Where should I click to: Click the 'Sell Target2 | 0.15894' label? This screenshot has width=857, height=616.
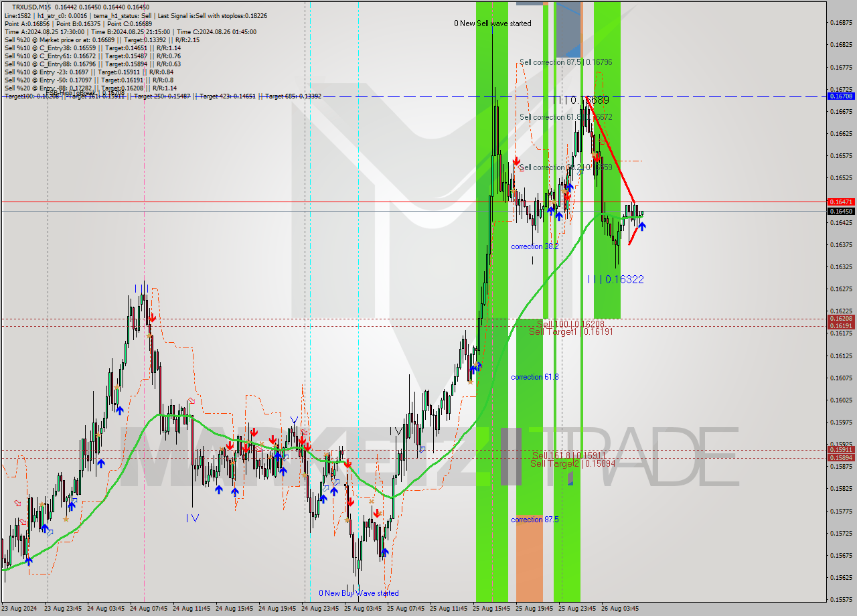point(573,463)
